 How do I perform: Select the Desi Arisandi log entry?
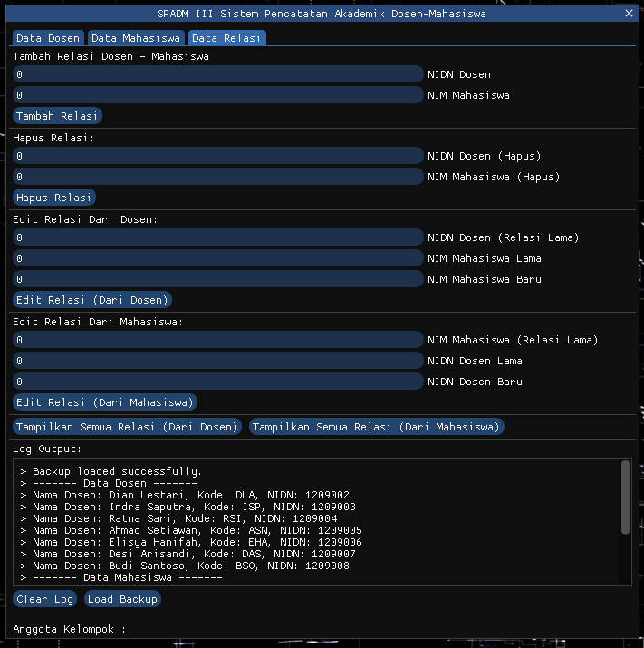pyautogui.click(x=188, y=554)
